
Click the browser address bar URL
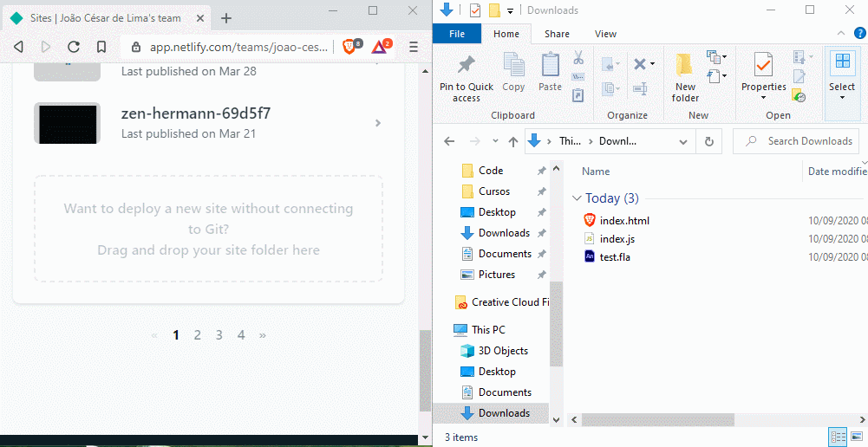click(x=238, y=47)
